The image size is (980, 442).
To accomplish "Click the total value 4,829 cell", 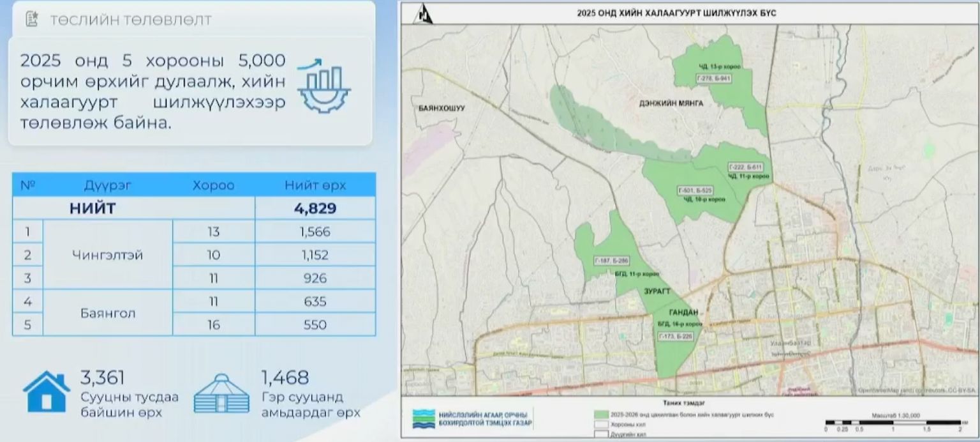I will click(315, 208).
